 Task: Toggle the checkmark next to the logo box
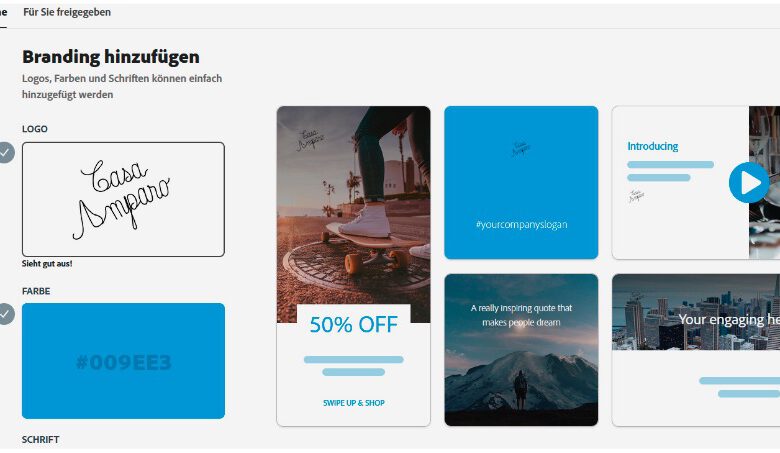pos(5,153)
